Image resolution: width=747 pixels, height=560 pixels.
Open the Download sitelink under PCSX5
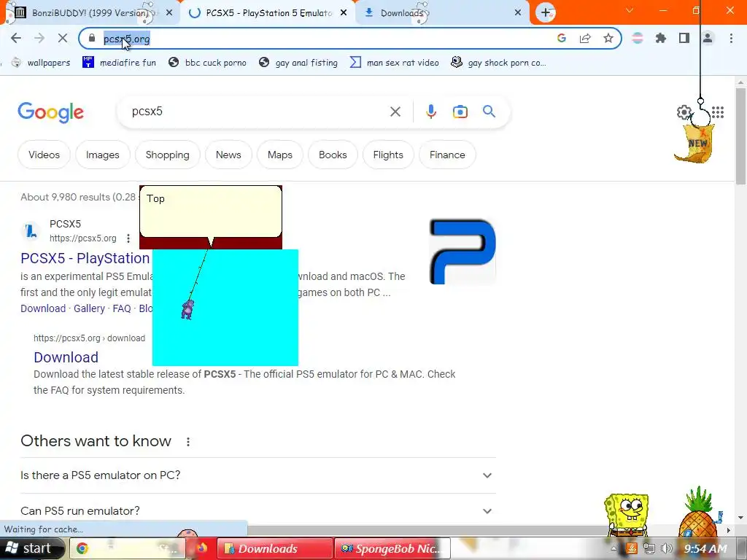tap(43, 308)
